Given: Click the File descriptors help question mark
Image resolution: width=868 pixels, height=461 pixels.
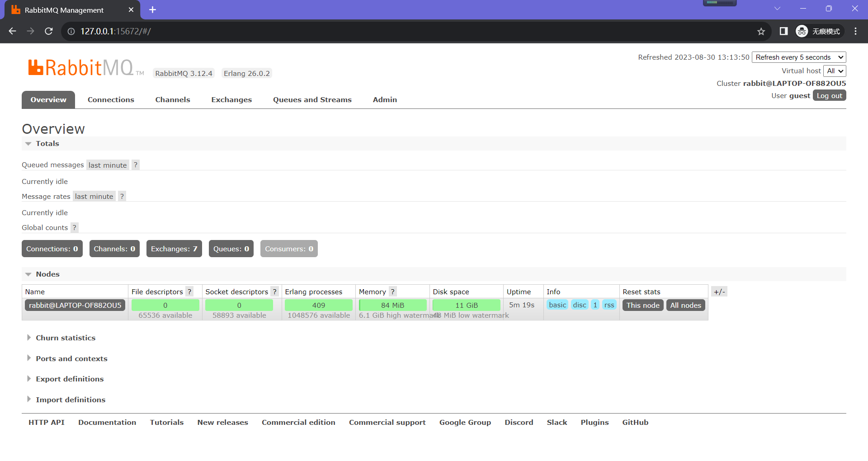Looking at the screenshot, I should pos(190,292).
